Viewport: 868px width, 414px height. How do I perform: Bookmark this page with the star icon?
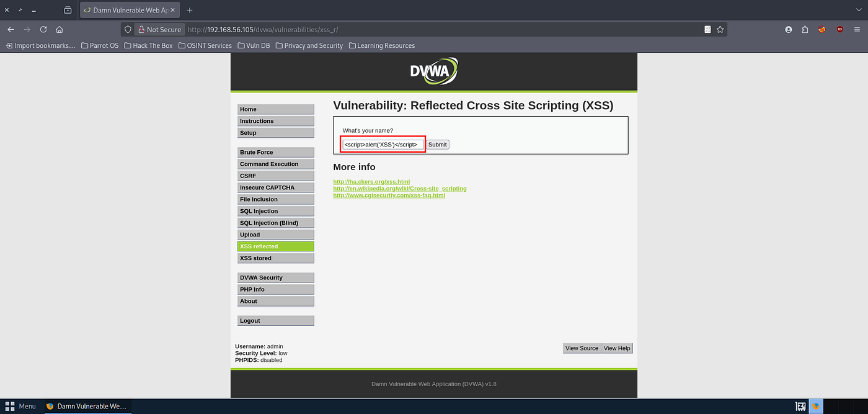click(720, 29)
